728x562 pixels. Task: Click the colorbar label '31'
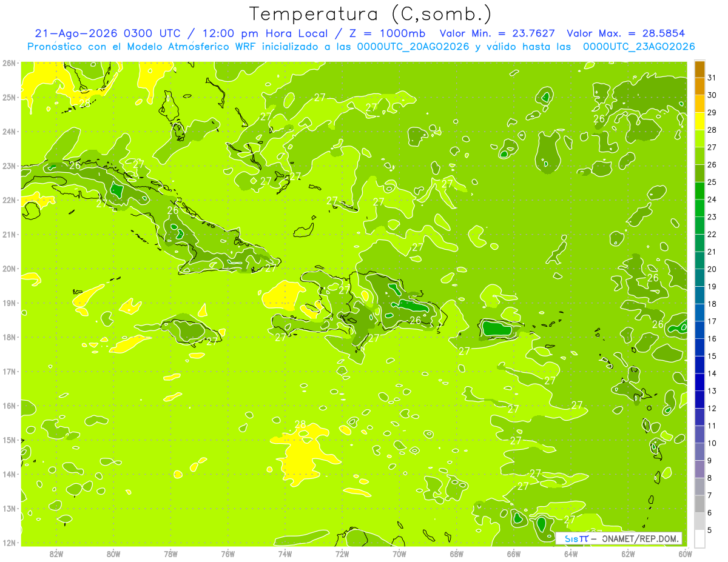point(712,78)
